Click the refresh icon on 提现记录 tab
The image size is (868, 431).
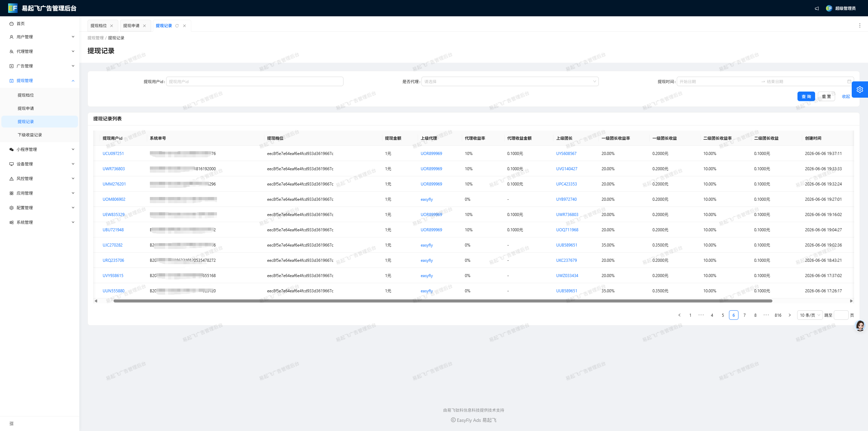pyautogui.click(x=177, y=26)
